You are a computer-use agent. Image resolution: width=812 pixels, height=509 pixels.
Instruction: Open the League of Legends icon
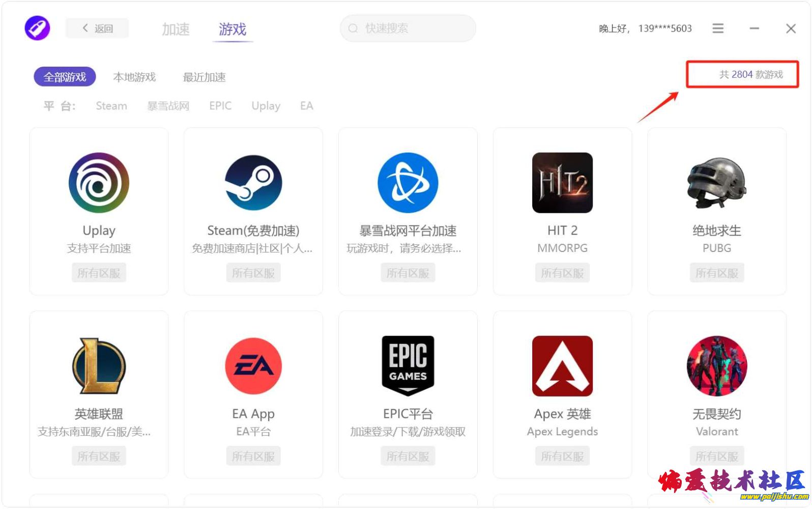pos(99,366)
